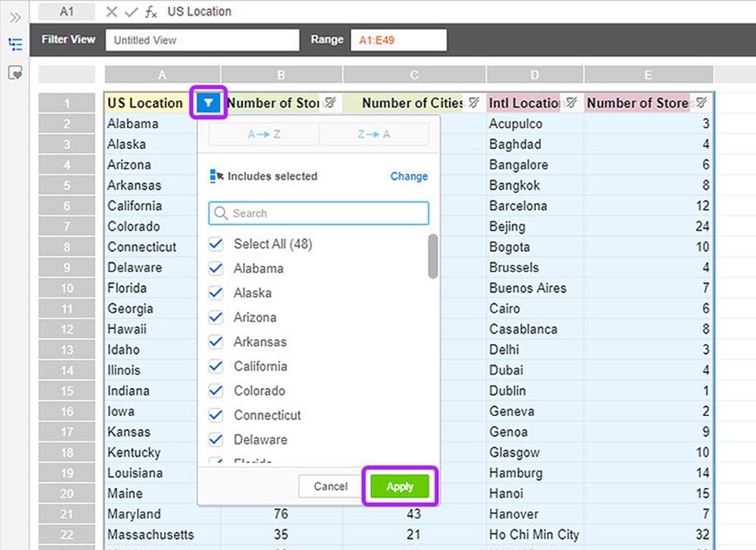The width and height of the screenshot is (756, 550).
Task: Sort column A to Z
Action: coord(264,134)
